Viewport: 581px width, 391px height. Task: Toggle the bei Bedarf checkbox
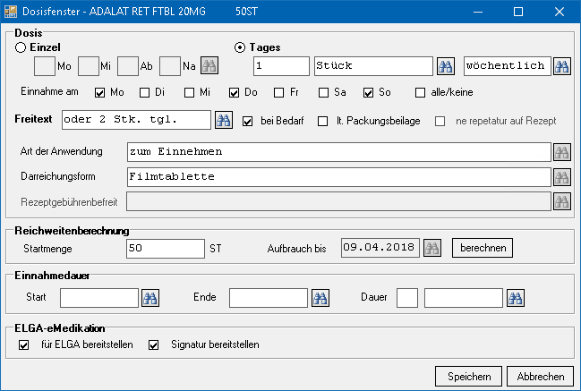pos(248,121)
